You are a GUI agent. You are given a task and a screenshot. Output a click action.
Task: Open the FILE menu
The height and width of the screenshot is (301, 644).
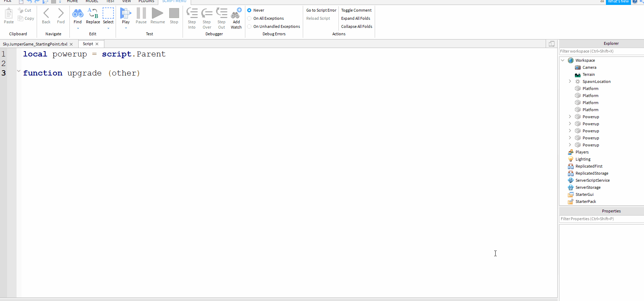[7, 1]
